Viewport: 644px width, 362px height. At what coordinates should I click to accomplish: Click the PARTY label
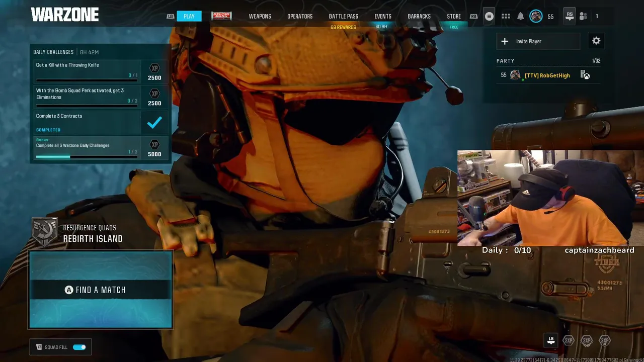click(x=505, y=61)
